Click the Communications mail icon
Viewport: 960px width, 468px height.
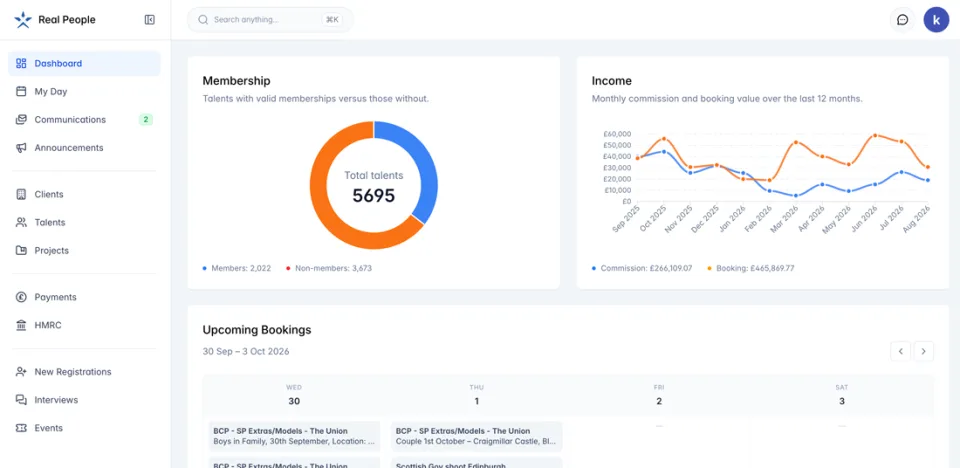click(21, 120)
